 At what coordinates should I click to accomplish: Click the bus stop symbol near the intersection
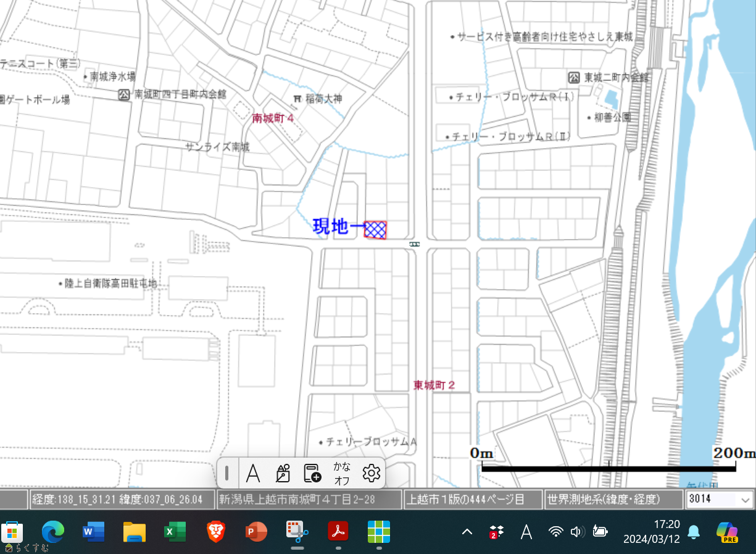coord(414,245)
